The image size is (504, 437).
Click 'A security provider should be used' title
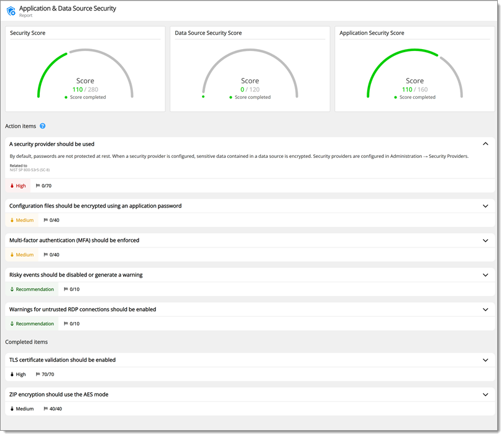(x=52, y=144)
